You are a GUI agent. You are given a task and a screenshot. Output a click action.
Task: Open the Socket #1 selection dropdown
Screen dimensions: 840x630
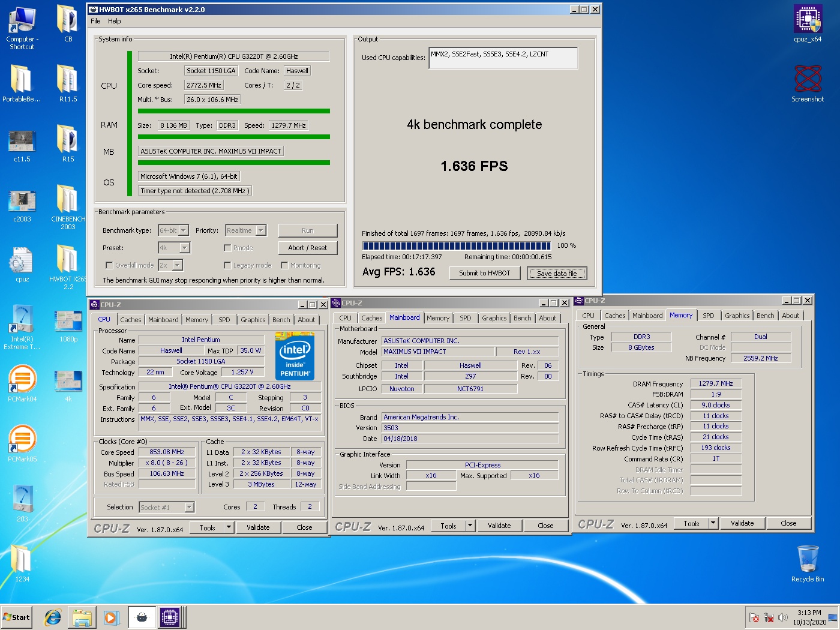[x=167, y=508]
